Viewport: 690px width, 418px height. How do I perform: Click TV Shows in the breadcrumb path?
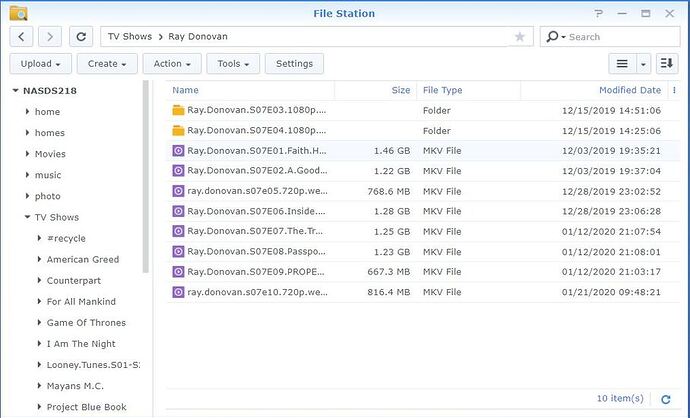pos(130,37)
